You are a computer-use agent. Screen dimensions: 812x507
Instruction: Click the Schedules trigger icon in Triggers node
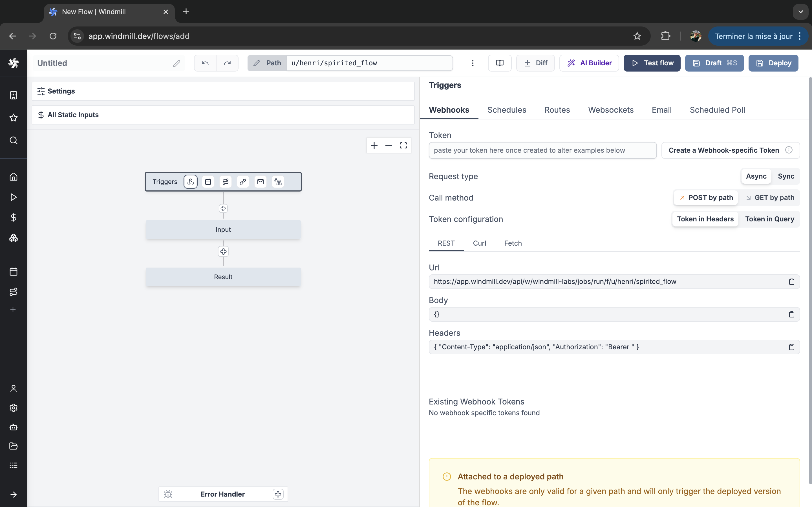click(208, 182)
